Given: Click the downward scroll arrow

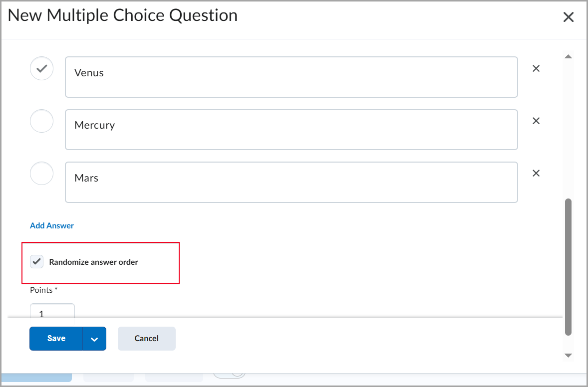Looking at the screenshot, I should point(569,356).
